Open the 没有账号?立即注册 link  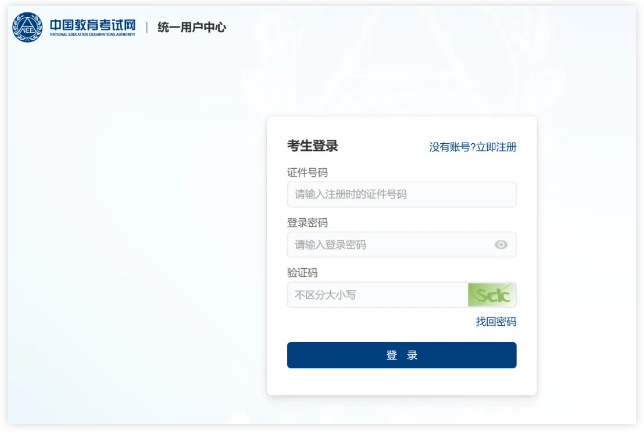tap(473, 147)
